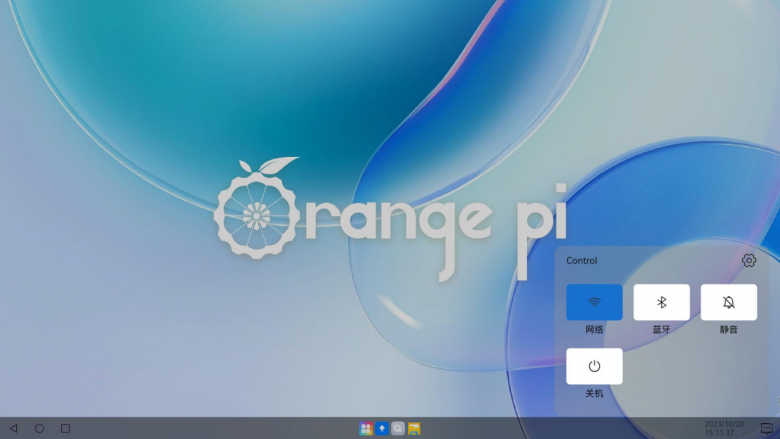The height and width of the screenshot is (439, 780).
Task: Click the date and time display
Action: tap(724, 428)
